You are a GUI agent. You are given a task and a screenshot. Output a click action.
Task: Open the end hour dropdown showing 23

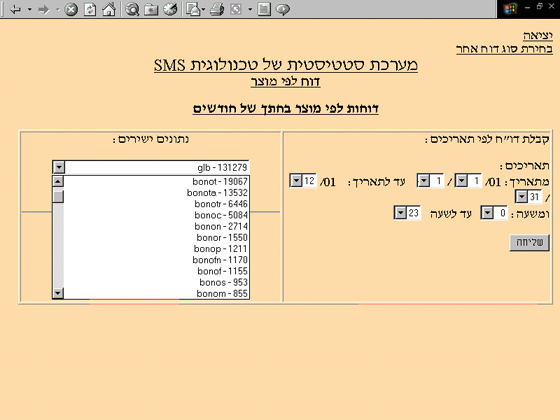(400, 213)
